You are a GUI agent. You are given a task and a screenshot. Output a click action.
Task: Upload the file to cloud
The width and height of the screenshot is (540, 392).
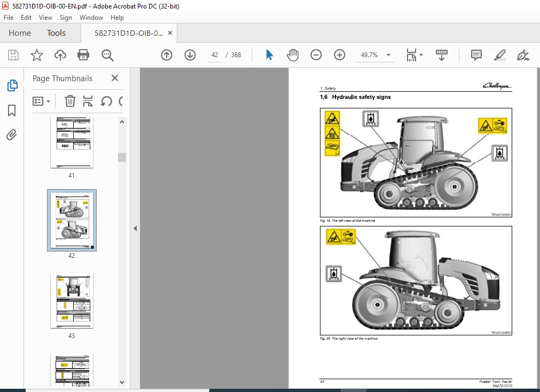[60, 55]
